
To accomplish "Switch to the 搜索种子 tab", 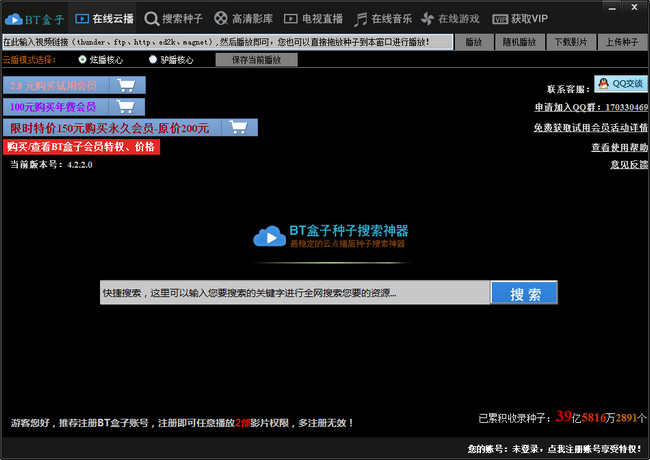I will pyautogui.click(x=173, y=19).
